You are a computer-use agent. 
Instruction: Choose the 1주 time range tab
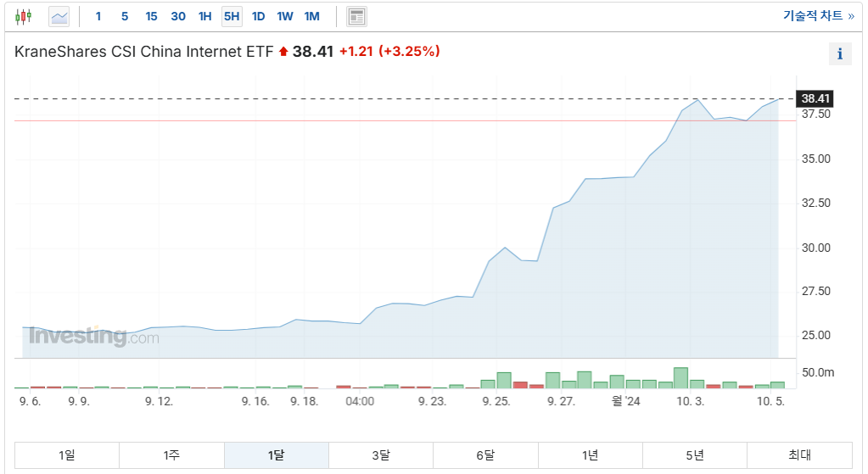pos(171,455)
